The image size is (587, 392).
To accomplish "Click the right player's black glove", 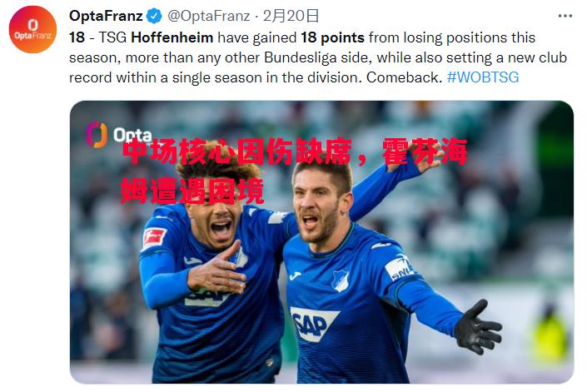I will tap(477, 327).
